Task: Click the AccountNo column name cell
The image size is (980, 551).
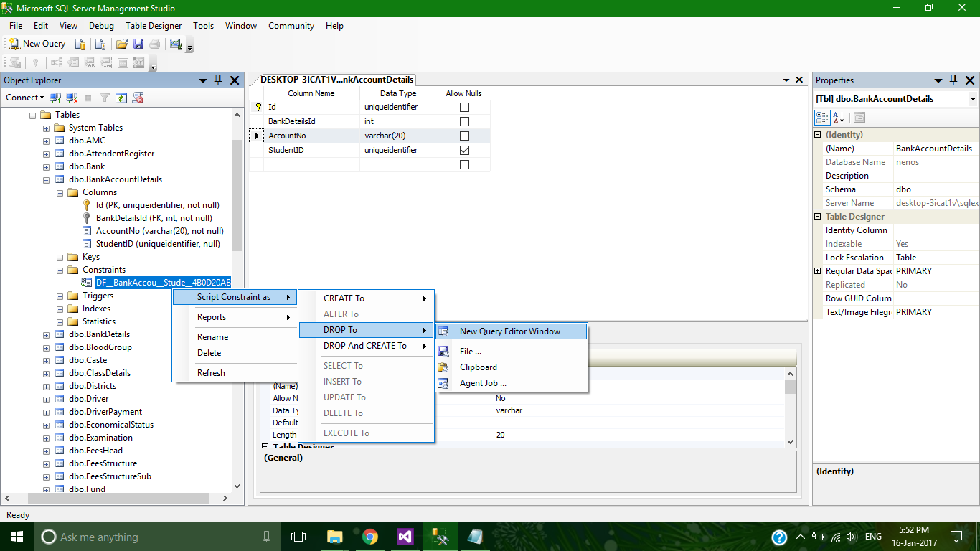Action: [311, 136]
